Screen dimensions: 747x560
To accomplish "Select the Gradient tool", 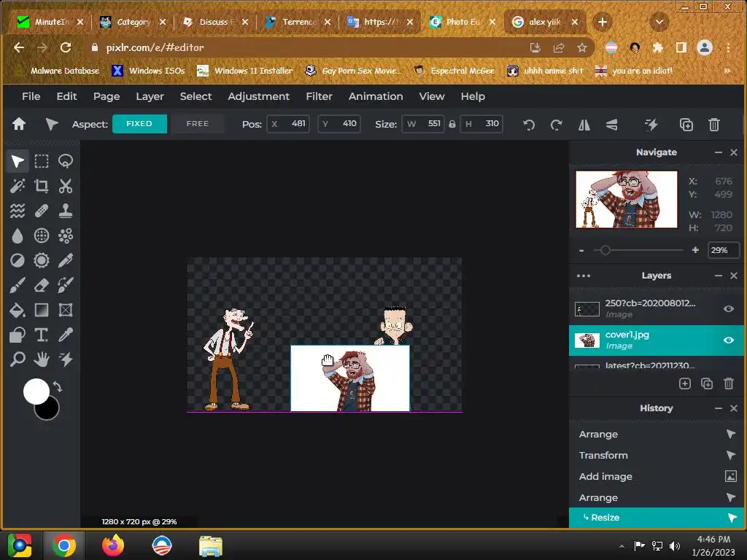I will [42, 310].
